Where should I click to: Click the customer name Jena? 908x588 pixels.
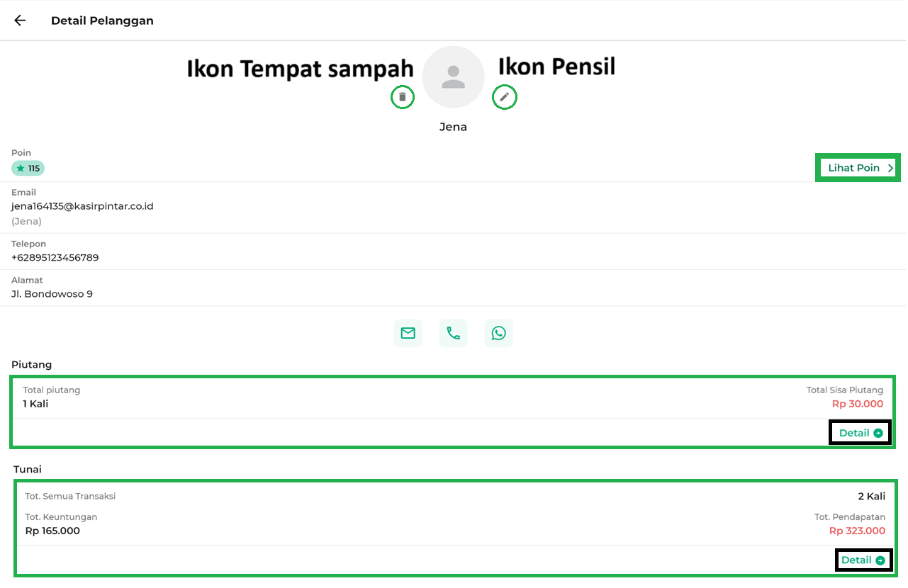[453, 127]
